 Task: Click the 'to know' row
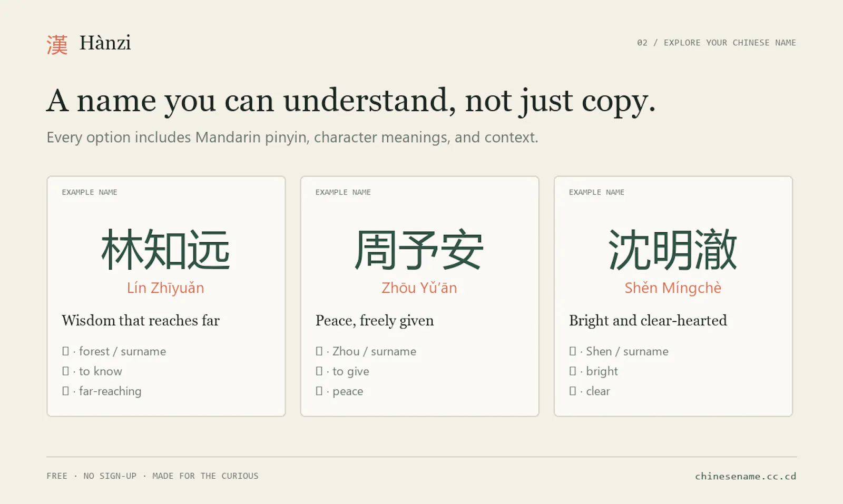coord(92,371)
